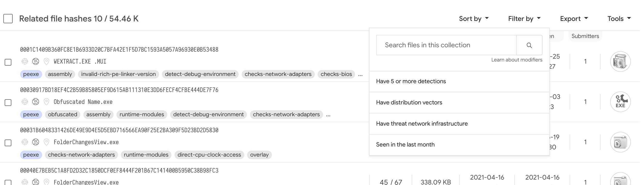The width and height of the screenshot is (644, 185).
Task: Click the EXE file type icon for Obfuscated Name.exe
Action: (620, 102)
